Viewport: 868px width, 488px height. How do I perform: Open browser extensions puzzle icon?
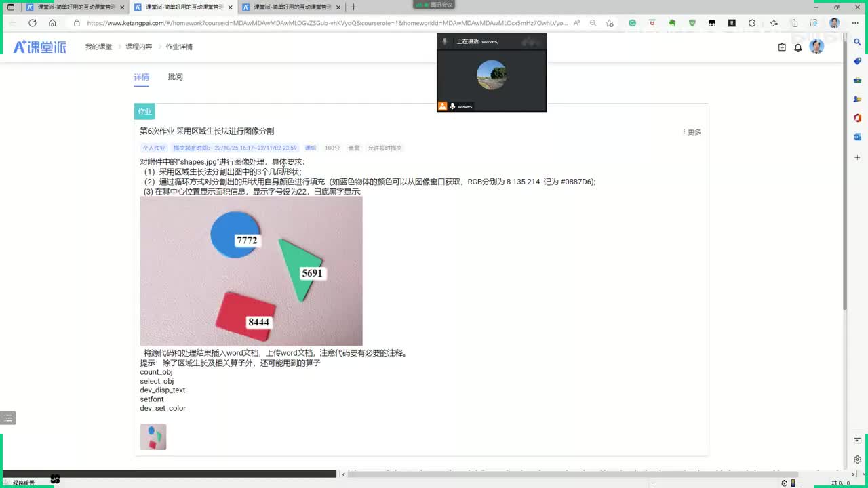[752, 22]
